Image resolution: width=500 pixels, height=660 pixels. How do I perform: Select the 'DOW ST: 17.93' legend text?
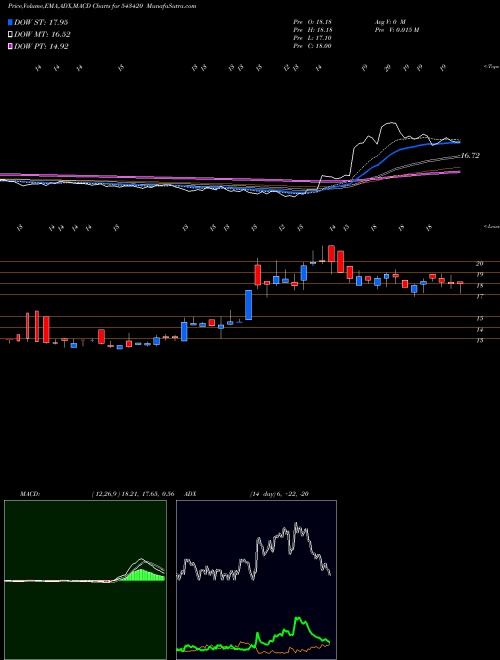tap(41, 22)
